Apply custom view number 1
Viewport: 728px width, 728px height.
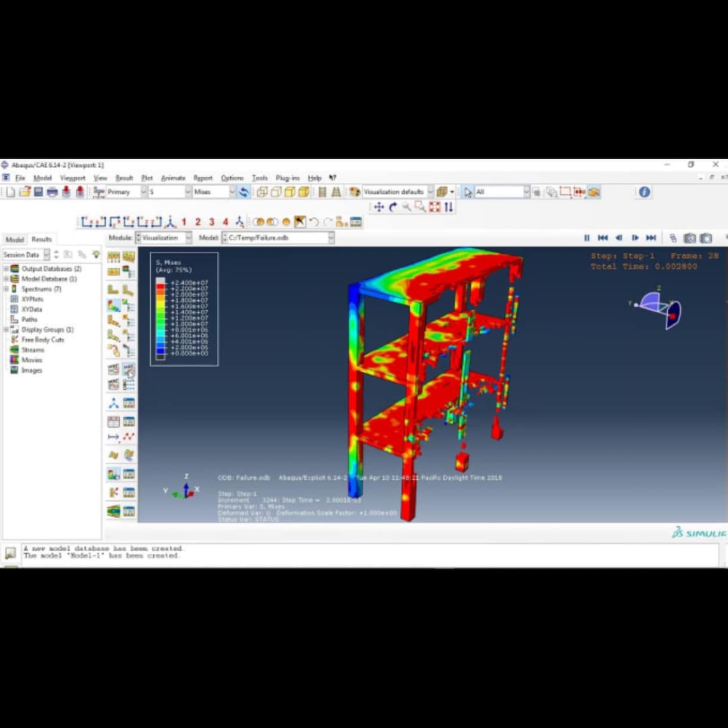[x=184, y=222]
